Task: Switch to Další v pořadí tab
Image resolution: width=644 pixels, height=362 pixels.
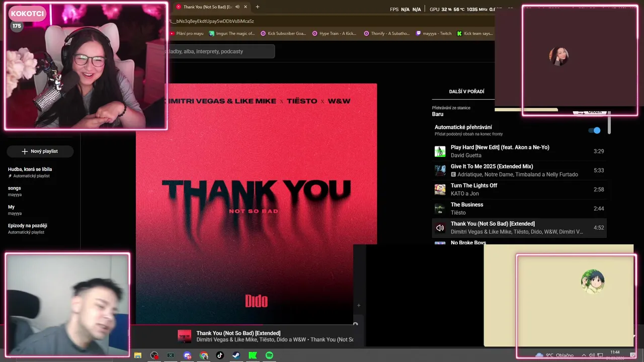Action: click(466, 92)
